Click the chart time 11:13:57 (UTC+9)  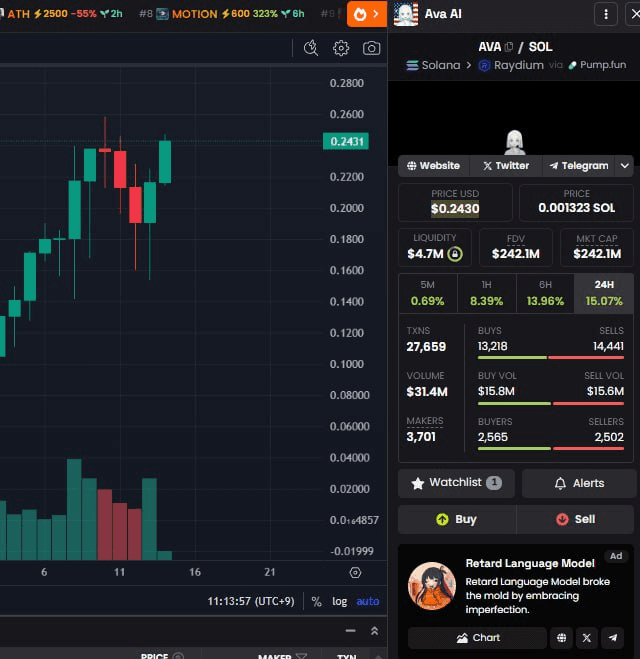251,601
